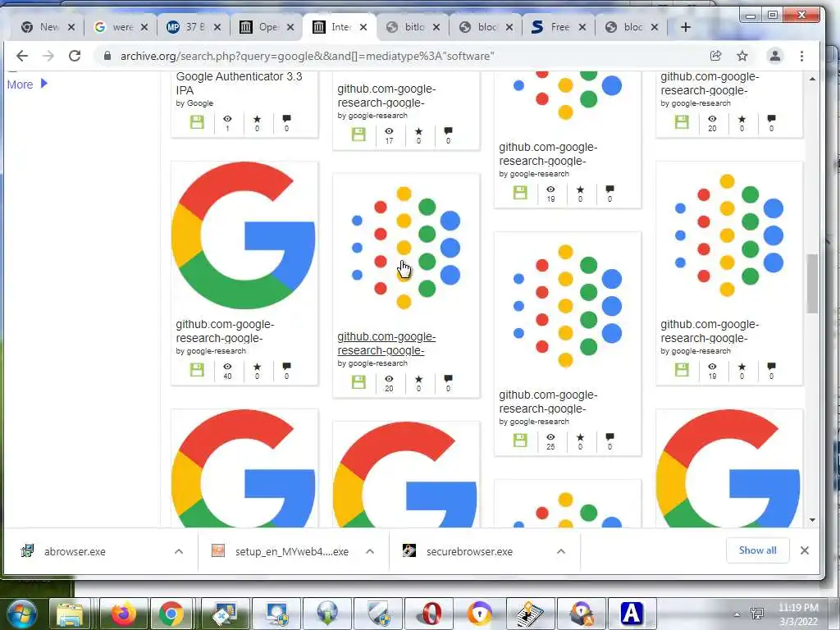Image resolution: width=840 pixels, height=630 pixels.
Task: Click the views eye icon on Google Authenticator item
Action: click(x=228, y=119)
